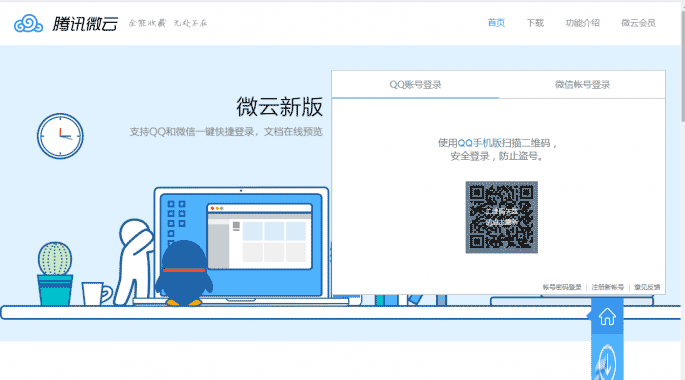The height and width of the screenshot is (380, 685).
Task: Click the QQ手机版 link in login instructions
Action: tap(479, 143)
